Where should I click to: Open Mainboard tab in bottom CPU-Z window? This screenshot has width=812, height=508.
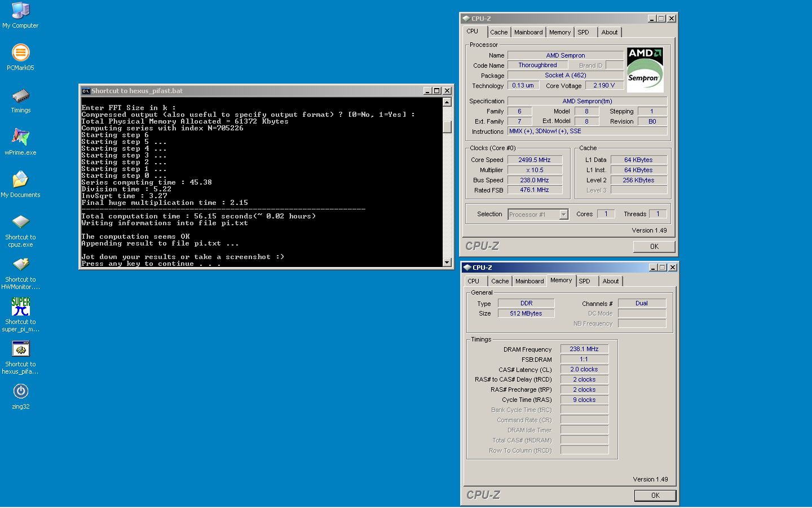[529, 281]
